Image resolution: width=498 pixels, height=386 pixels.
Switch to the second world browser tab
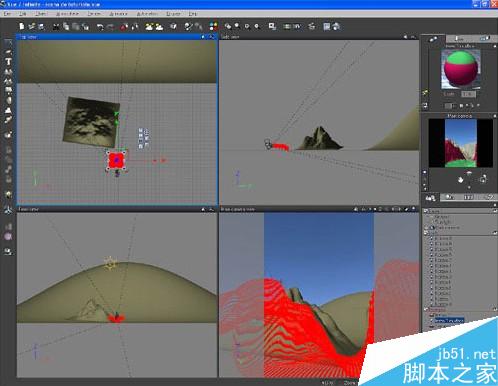click(450, 197)
